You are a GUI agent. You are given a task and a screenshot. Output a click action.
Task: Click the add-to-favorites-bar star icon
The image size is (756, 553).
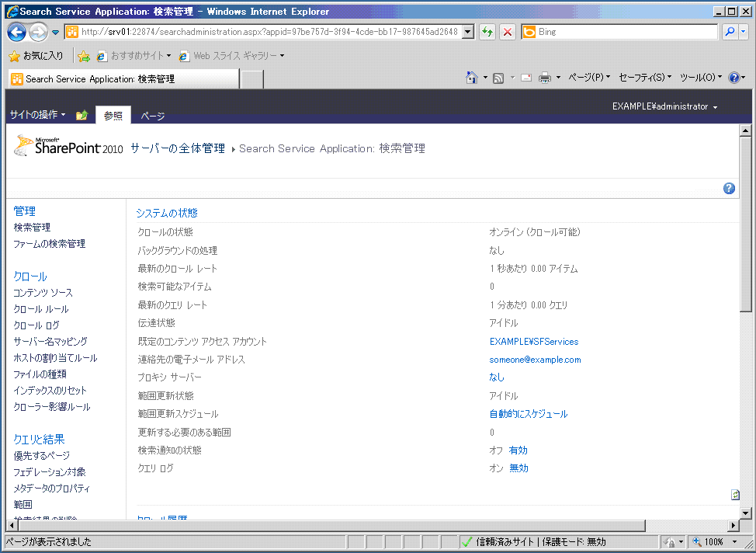pos(84,57)
